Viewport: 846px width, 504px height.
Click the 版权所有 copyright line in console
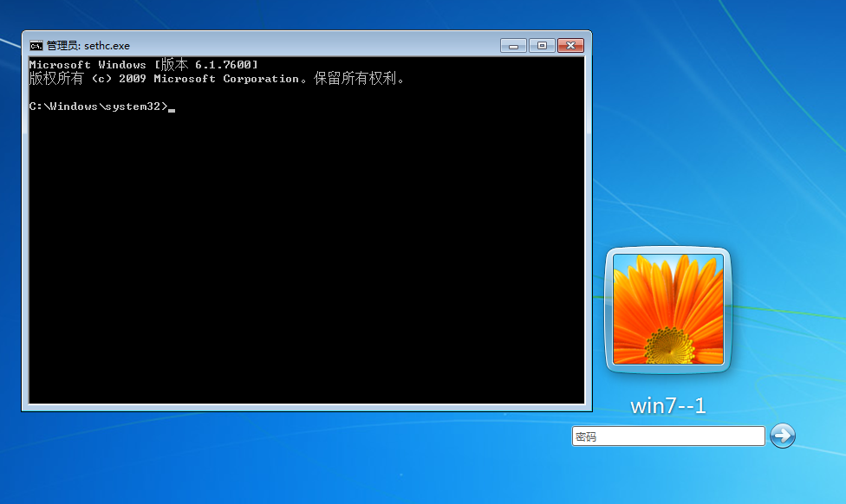(217, 79)
